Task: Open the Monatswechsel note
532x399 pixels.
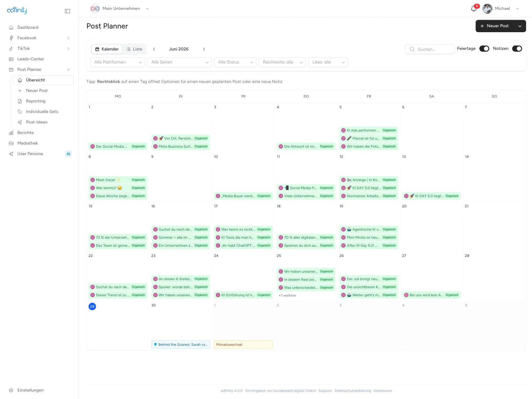Action: (x=243, y=345)
